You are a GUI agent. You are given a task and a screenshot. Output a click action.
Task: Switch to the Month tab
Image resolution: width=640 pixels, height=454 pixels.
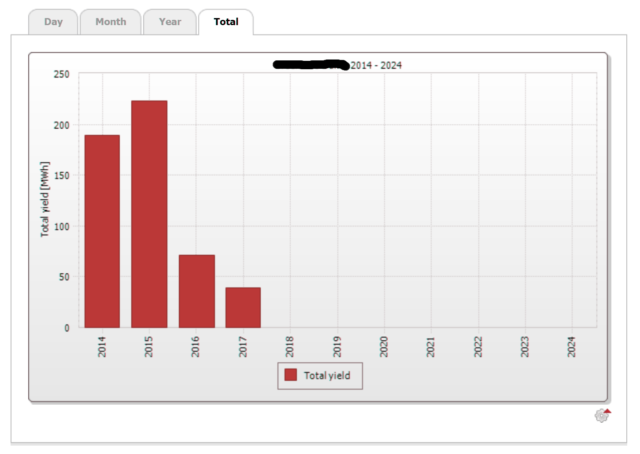110,21
